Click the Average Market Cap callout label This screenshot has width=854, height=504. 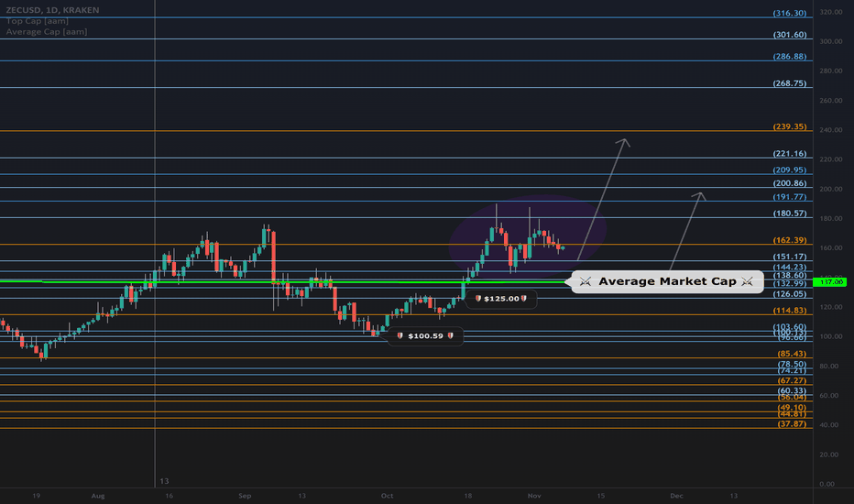pos(667,281)
